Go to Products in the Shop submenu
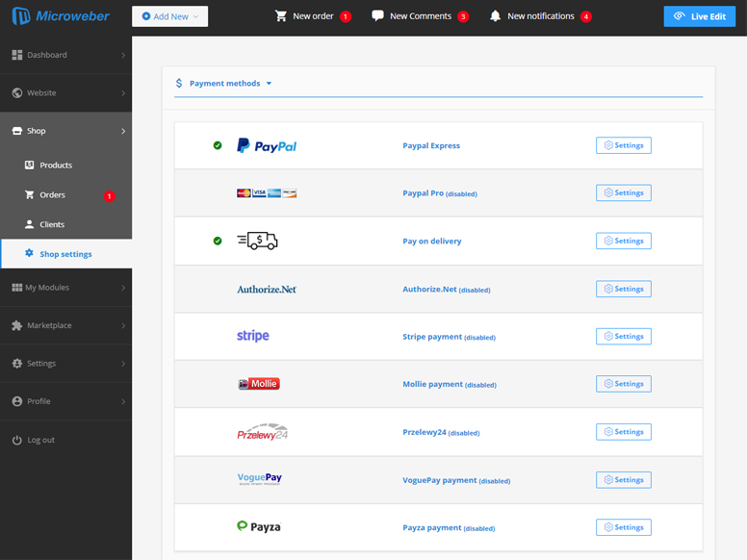Screen dimensions: 747x560 pos(56,165)
